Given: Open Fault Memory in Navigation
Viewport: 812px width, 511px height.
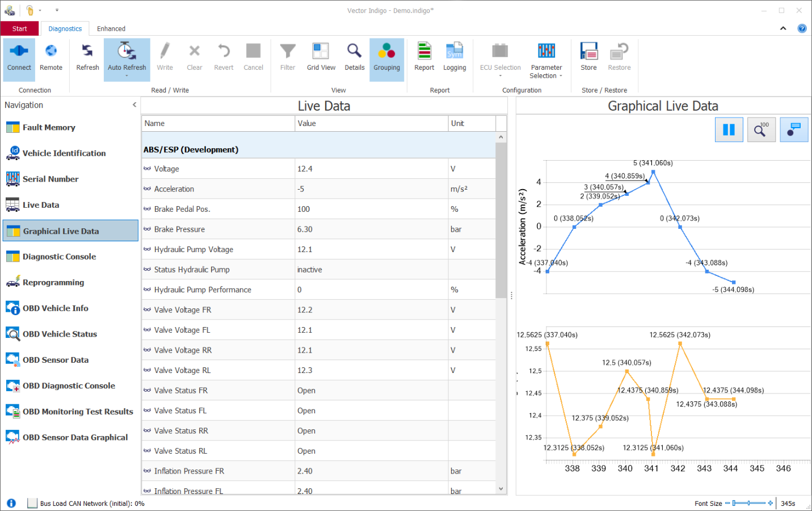Looking at the screenshot, I should coord(70,127).
